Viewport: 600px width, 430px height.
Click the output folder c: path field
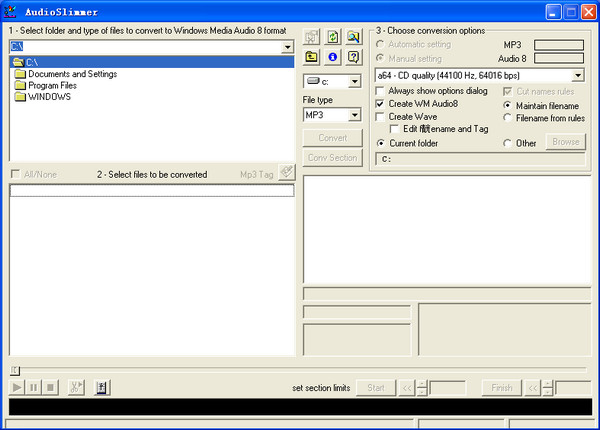point(481,159)
